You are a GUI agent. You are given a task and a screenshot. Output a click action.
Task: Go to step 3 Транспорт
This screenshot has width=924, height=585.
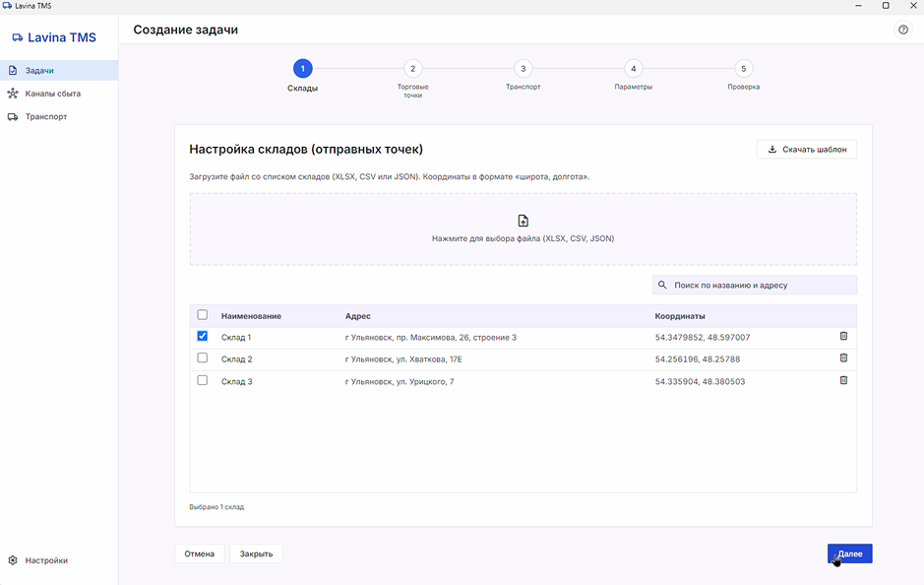point(523,69)
